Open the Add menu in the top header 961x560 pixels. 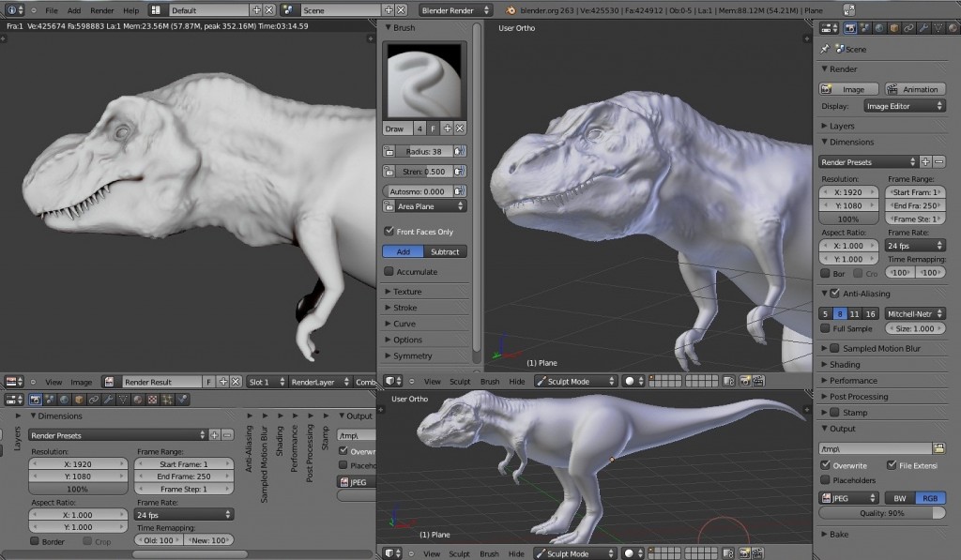75,10
